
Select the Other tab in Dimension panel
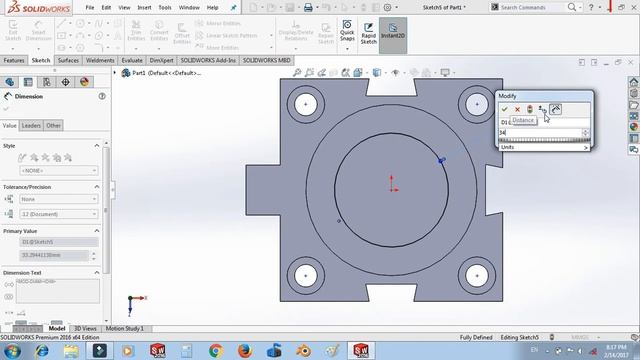point(53,125)
